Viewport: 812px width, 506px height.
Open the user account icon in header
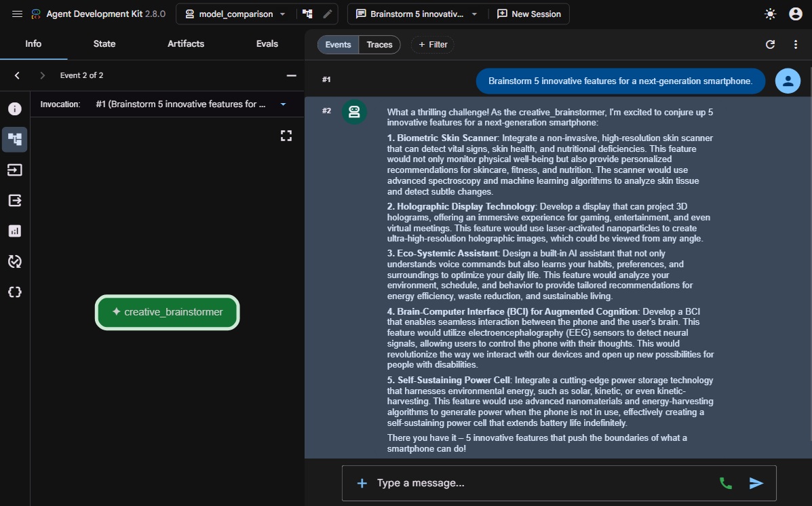(x=796, y=14)
